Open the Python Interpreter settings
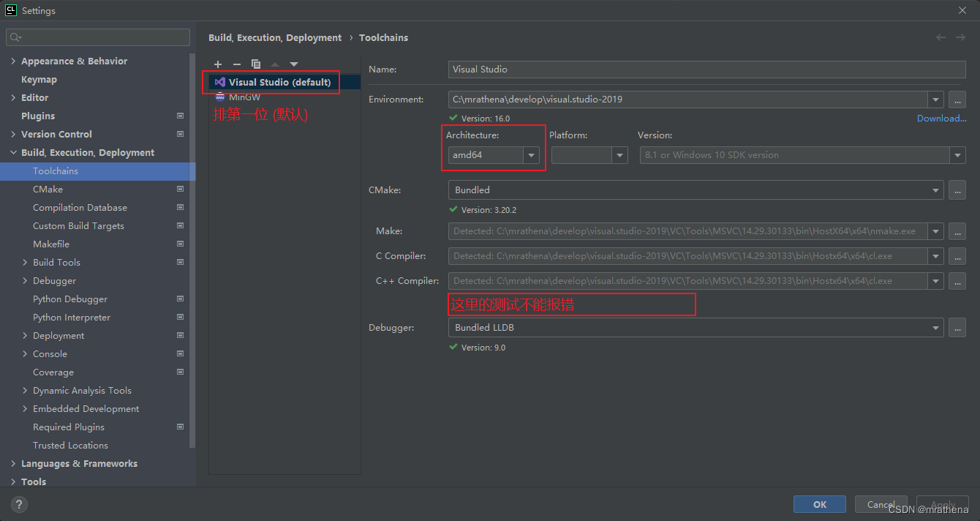The width and height of the screenshot is (980, 521). point(72,317)
